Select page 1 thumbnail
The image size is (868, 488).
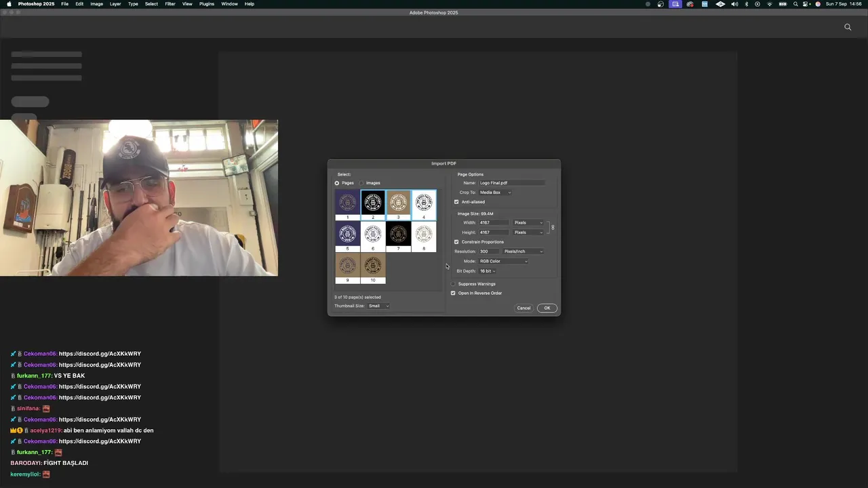click(x=347, y=205)
